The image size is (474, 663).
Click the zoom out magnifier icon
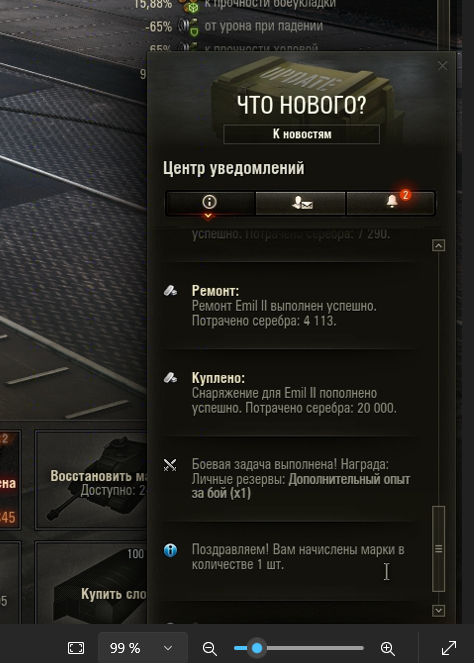(x=210, y=648)
